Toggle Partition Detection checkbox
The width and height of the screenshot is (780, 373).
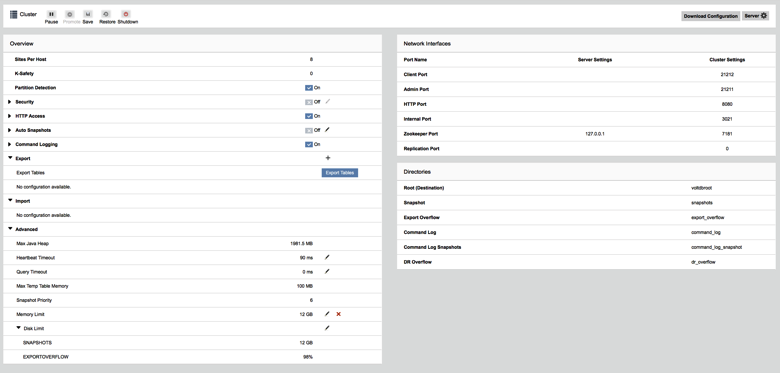tap(309, 88)
